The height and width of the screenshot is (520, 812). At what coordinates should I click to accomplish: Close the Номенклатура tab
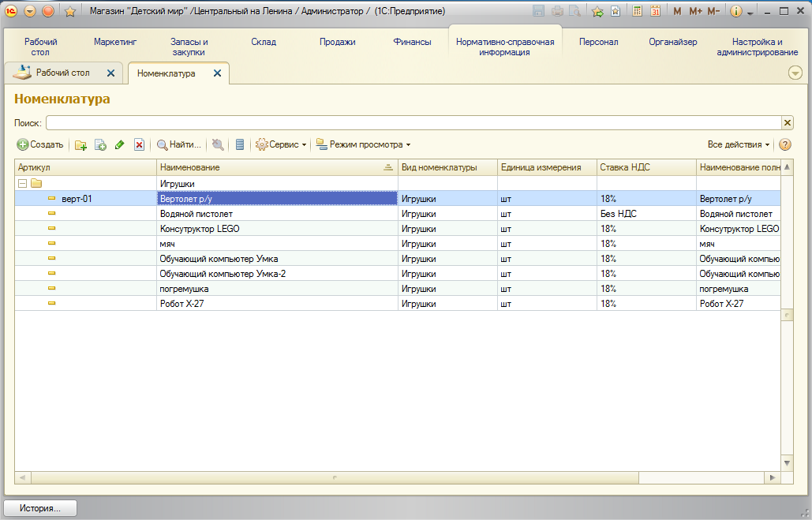point(218,73)
